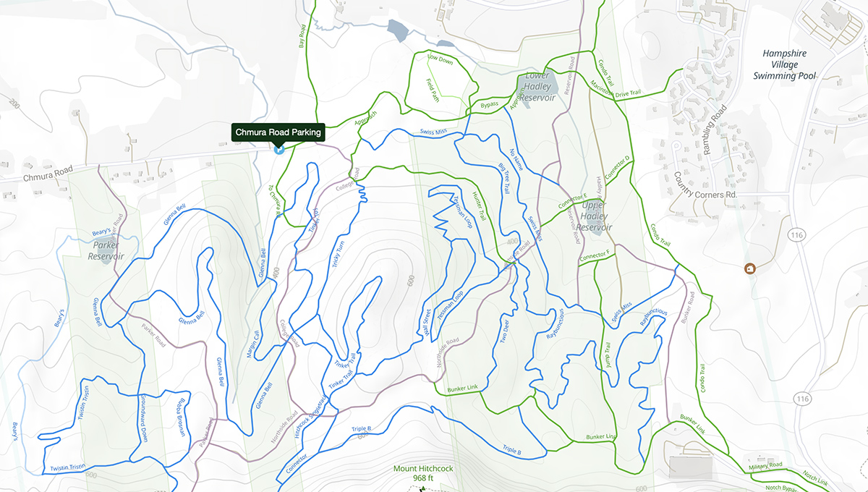
Task: Click the Upper Hadley Reservoir label
Action: coord(595,216)
